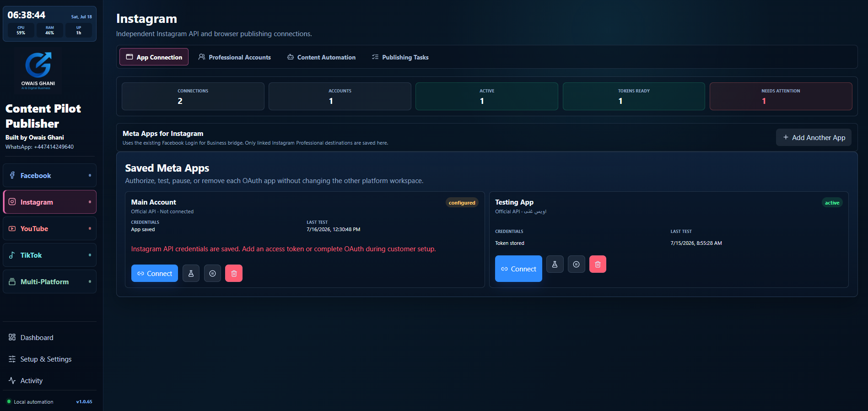Open the TikTok sidebar section
Image resolution: width=868 pixels, height=411 pixels.
click(49, 255)
